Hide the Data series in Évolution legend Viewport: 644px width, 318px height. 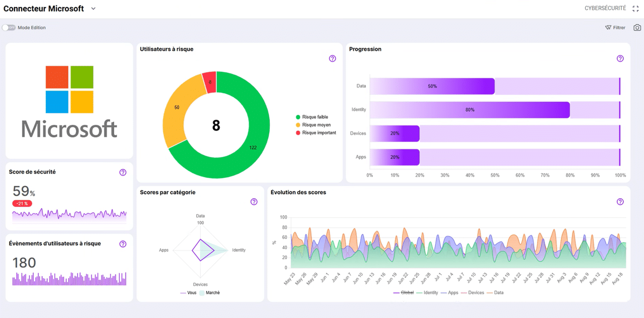coord(495,292)
